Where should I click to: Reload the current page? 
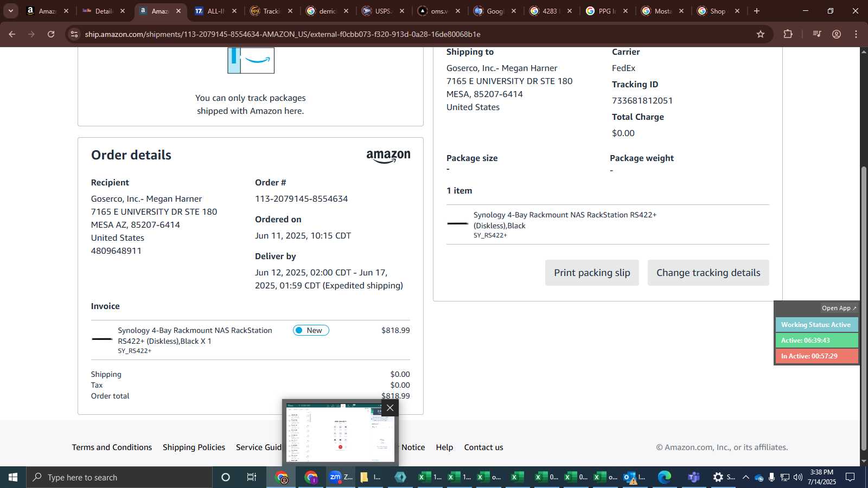[51, 34]
